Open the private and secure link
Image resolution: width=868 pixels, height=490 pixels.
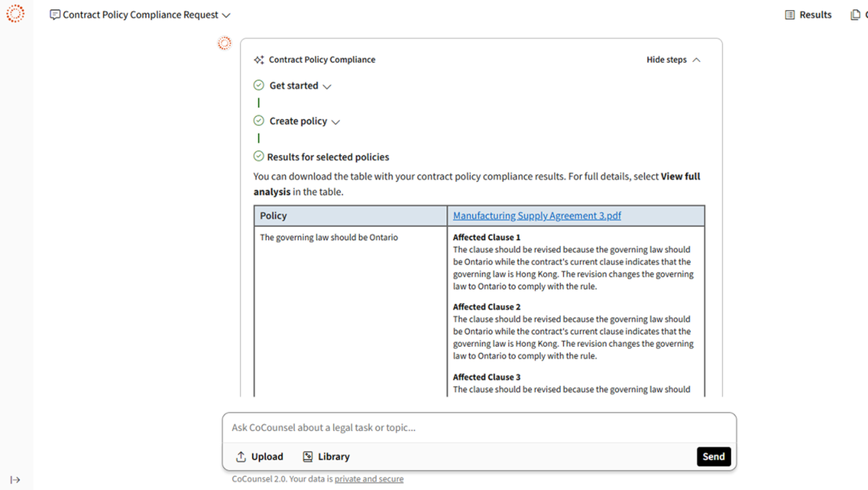(369, 479)
